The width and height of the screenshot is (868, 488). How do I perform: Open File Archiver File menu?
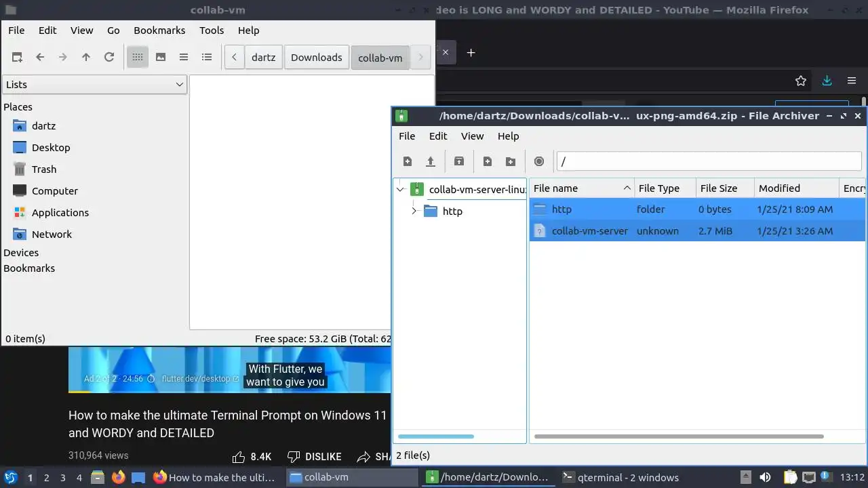point(407,136)
